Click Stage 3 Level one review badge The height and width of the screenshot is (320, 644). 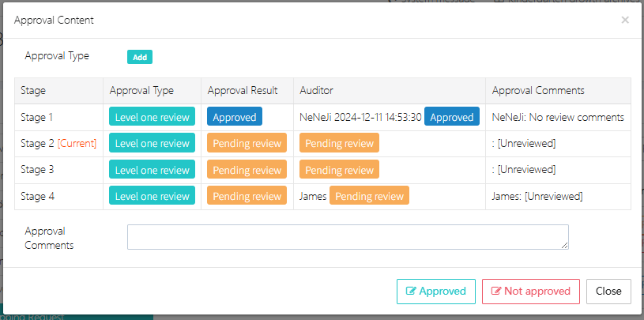tap(153, 170)
